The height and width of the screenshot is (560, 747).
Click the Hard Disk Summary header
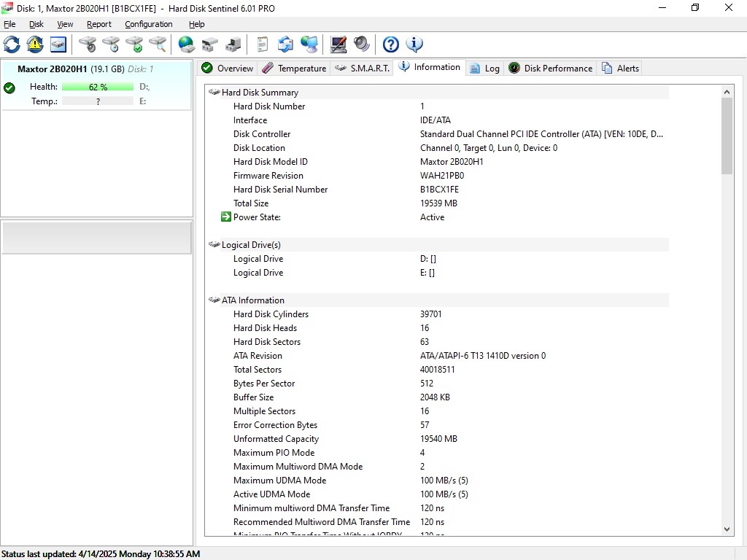click(260, 93)
